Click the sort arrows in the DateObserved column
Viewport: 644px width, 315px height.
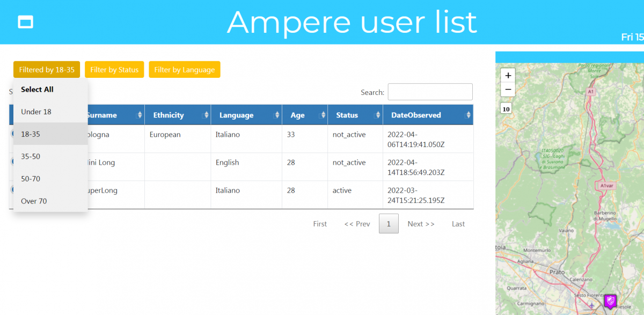[x=469, y=115]
